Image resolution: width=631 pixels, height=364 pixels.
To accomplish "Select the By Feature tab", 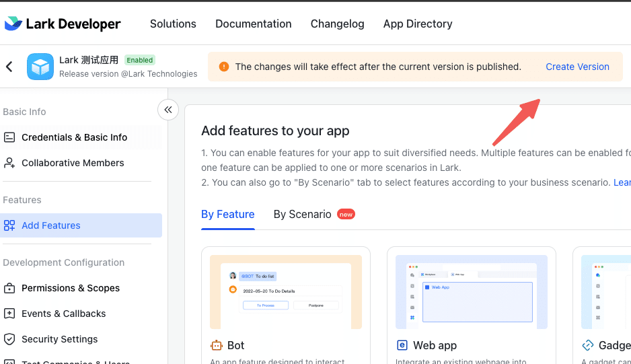I will 227,215.
